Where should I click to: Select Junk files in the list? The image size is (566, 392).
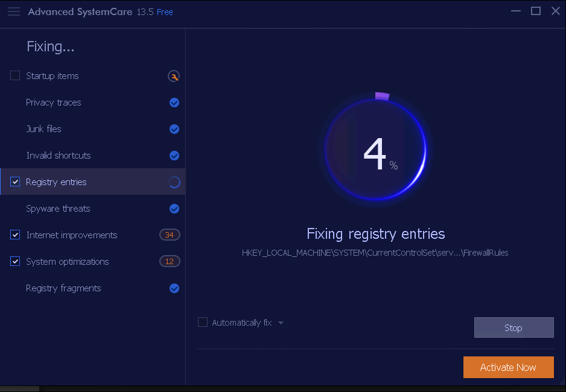(x=93, y=128)
